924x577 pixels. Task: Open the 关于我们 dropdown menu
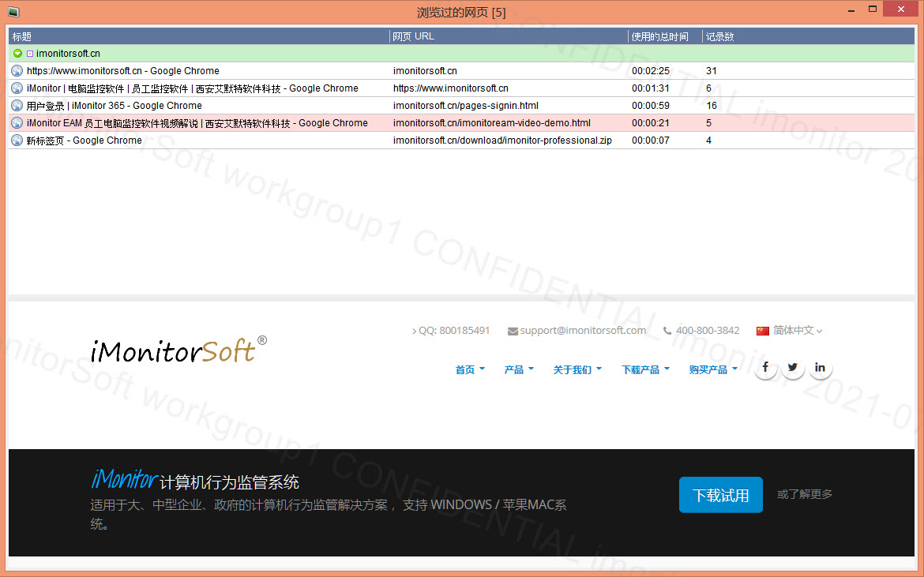pyautogui.click(x=577, y=369)
